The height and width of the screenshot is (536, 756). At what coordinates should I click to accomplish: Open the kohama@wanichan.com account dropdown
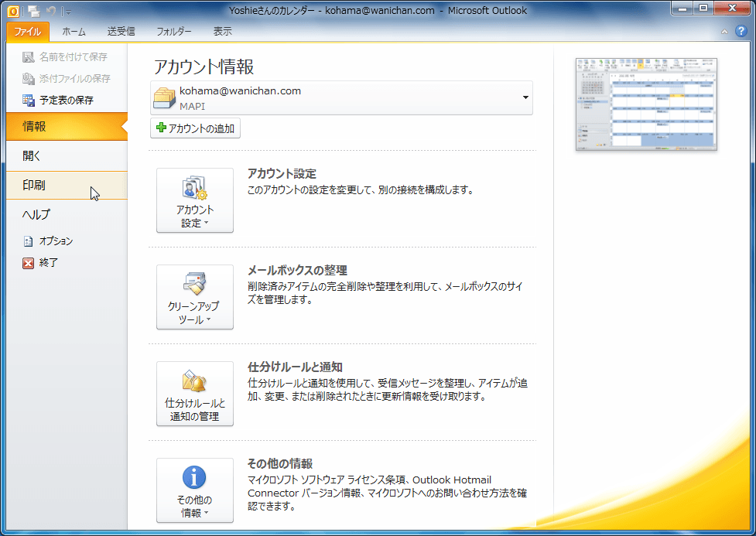pos(341,98)
